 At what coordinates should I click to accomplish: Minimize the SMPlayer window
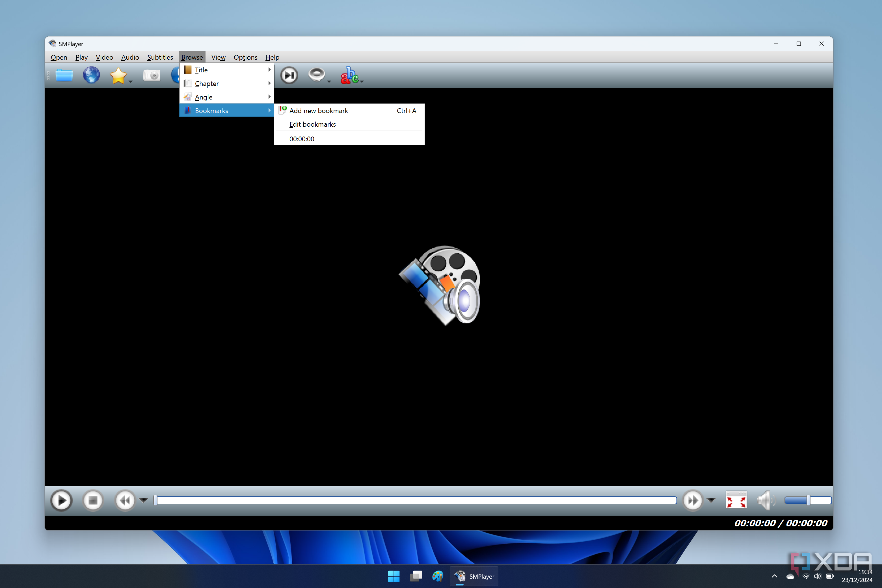tap(776, 44)
